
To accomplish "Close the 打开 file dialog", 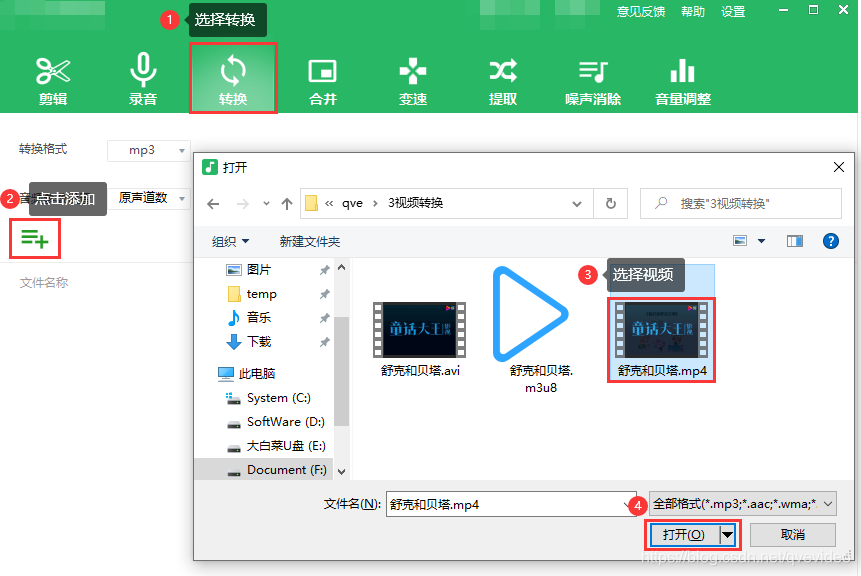I will click(838, 167).
